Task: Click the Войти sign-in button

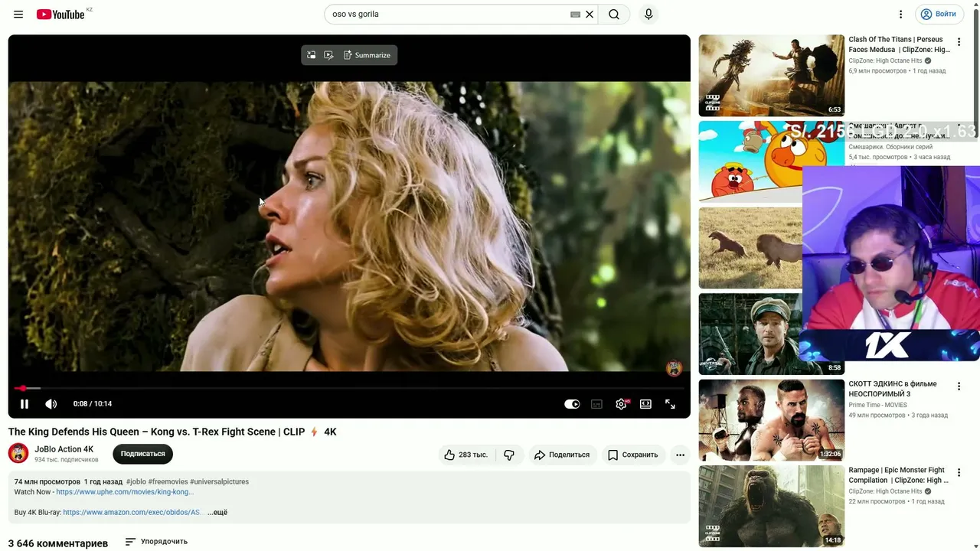Action: [938, 15]
